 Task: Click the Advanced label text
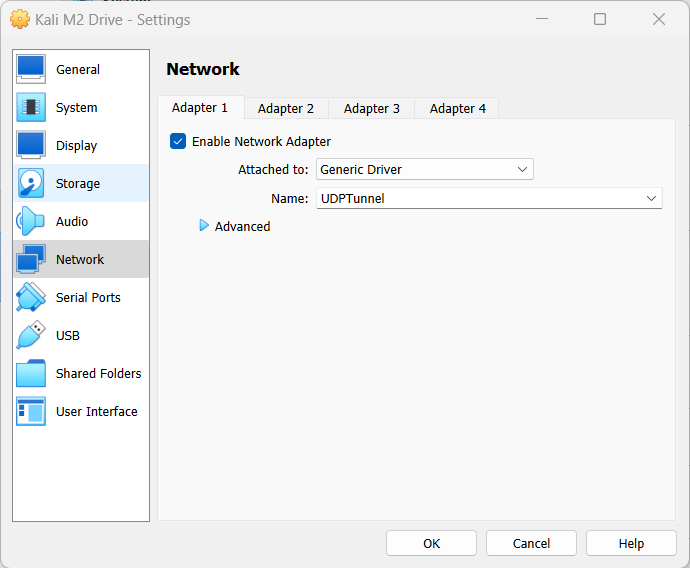242,227
